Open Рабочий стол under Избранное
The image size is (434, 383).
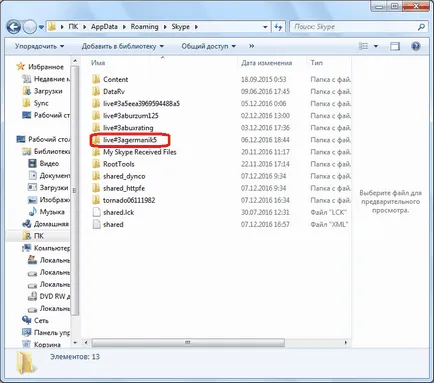pos(52,115)
